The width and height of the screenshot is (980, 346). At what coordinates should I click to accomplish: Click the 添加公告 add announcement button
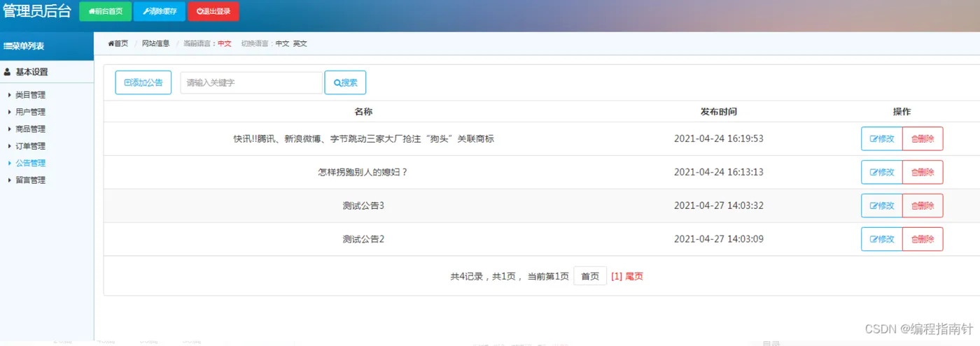pos(143,82)
